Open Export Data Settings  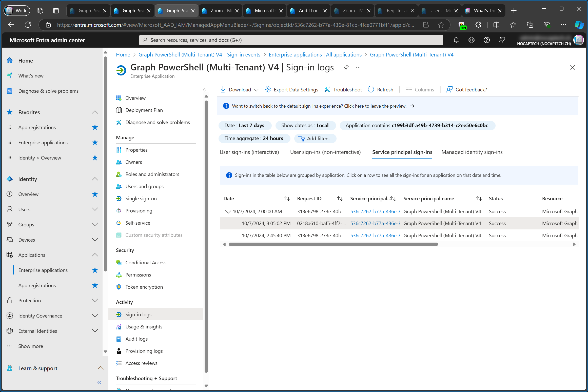click(291, 90)
